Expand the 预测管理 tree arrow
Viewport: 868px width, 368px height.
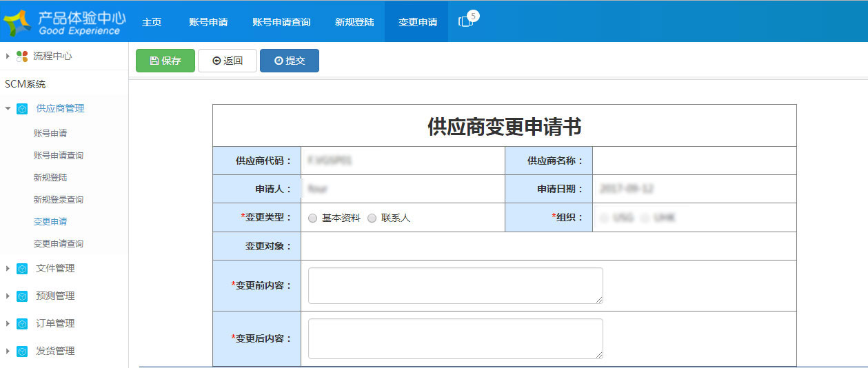[x=8, y=296]
